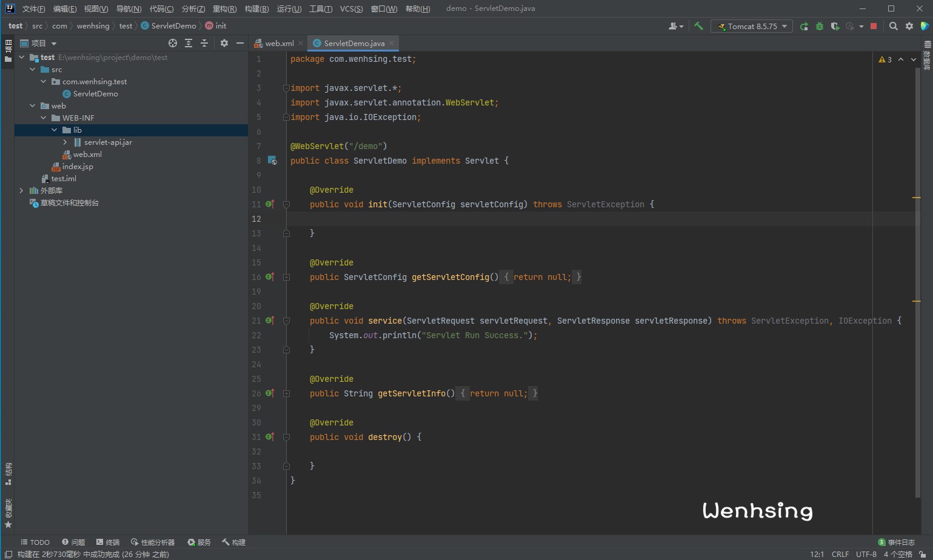The width and height of the screenshot is (933, 560).
Task: Open the 服务 services tool window
Action: point(199,542)
